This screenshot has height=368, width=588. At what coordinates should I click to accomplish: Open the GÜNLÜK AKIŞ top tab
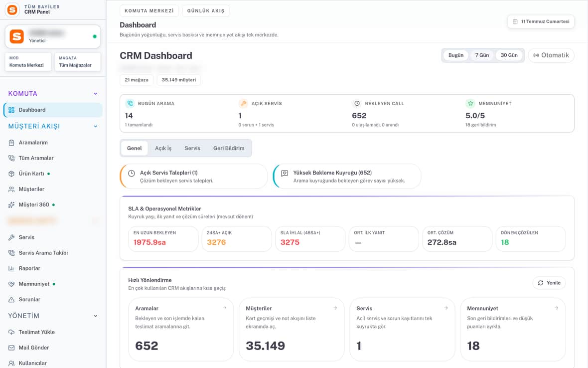(x=206, y=11)
